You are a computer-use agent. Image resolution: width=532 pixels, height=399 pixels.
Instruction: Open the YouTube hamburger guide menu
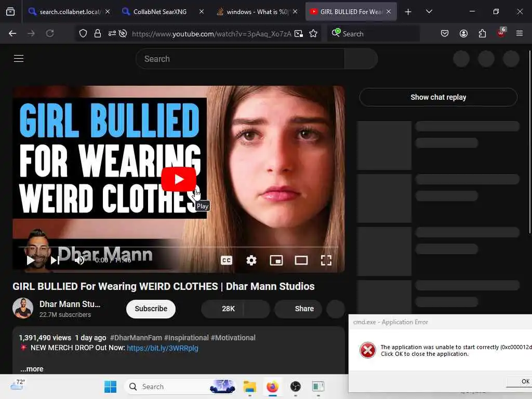pyautogui.click(x=19, y=58)
